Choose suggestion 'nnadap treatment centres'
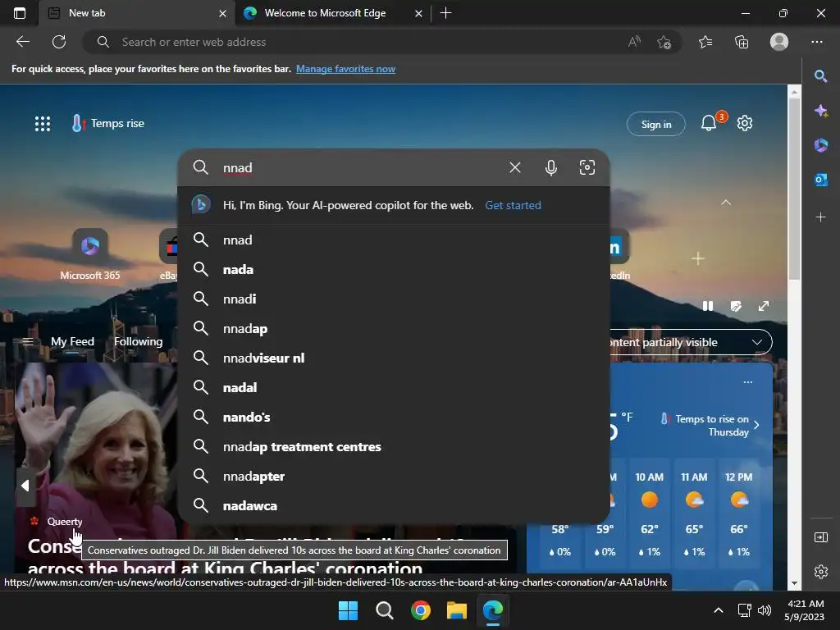 [x=393, y=446]
